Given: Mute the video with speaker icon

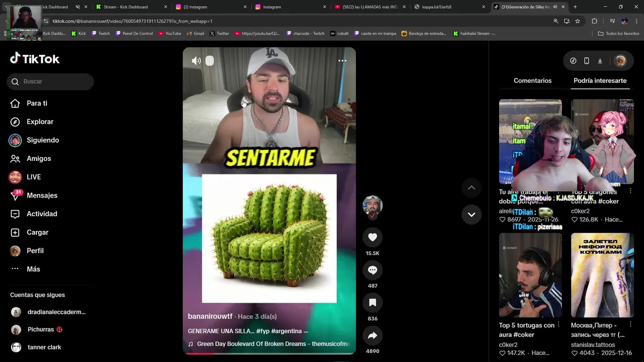Looking at the screenshot, I should pos(196,61).
